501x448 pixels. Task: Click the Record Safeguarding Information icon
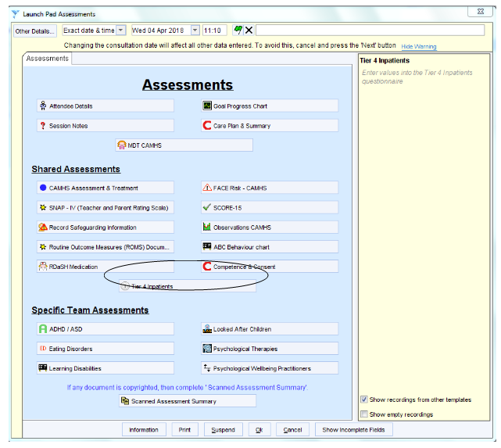click(42, 228)
